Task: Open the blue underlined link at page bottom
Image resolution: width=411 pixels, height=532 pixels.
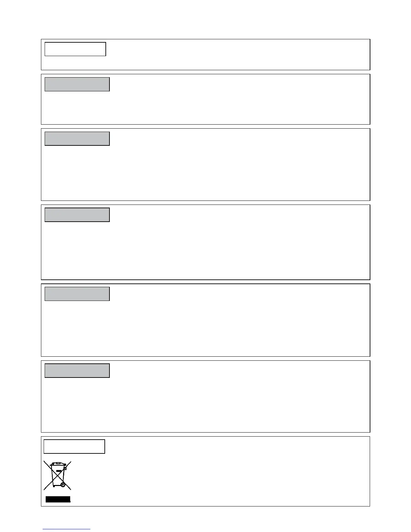Action: 66,529
